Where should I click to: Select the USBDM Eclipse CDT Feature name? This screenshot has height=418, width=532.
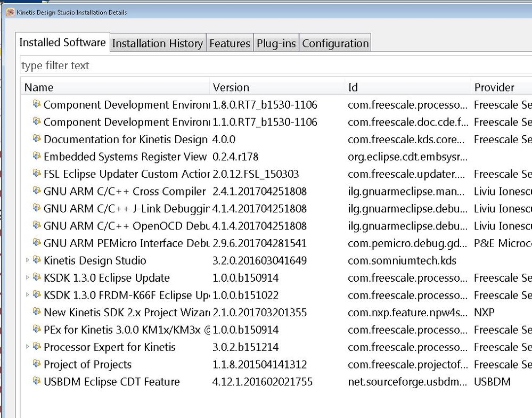tap(112, 382)
